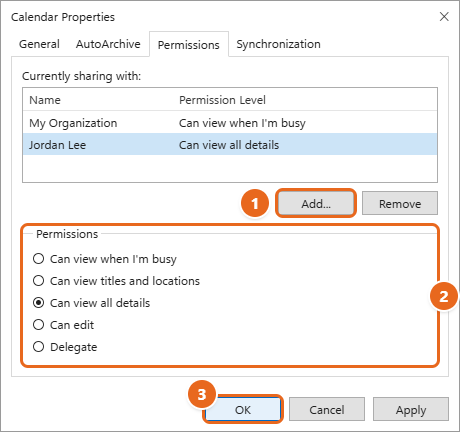Select the Delegate permission
The height and width of the screenshot is (432, 460).
[65, 347]
